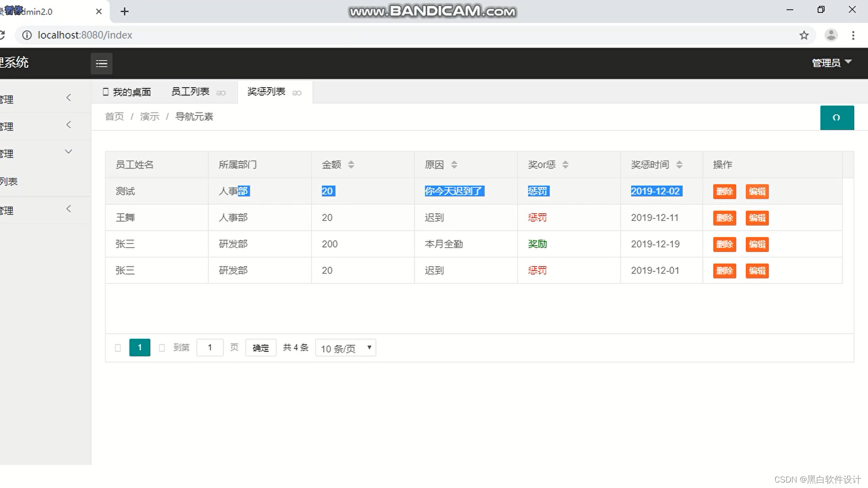The height and width of the screenshot is (488, 868).
Task: Focus the page number jump input field
Action: click(210, 347)
